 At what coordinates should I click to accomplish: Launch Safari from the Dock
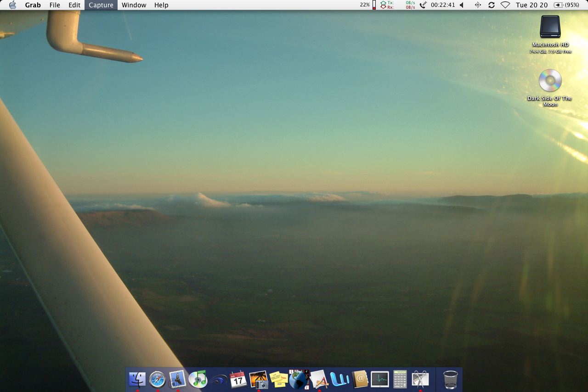[x=158, y=379]
